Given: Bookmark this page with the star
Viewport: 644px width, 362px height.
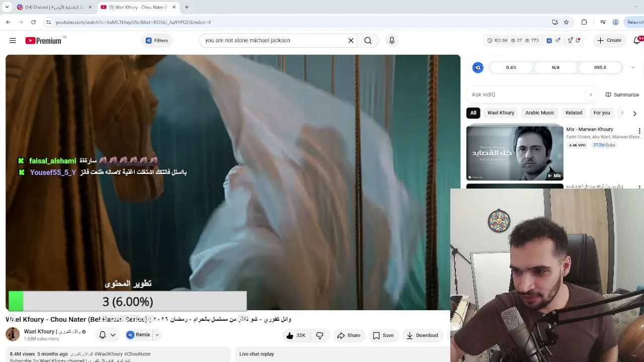Looking at the screenshot, I should pos(567,22).
